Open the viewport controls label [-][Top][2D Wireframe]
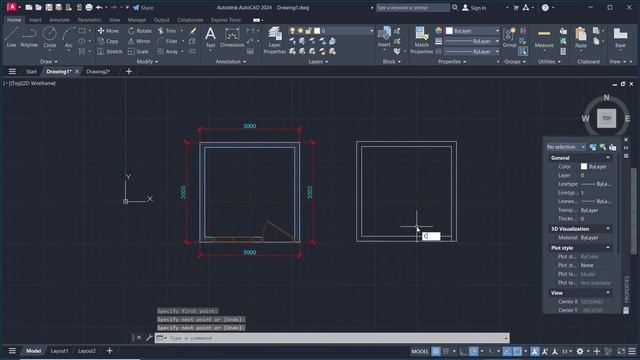This screenshot has height=360, width=640. tap(29, 83)
